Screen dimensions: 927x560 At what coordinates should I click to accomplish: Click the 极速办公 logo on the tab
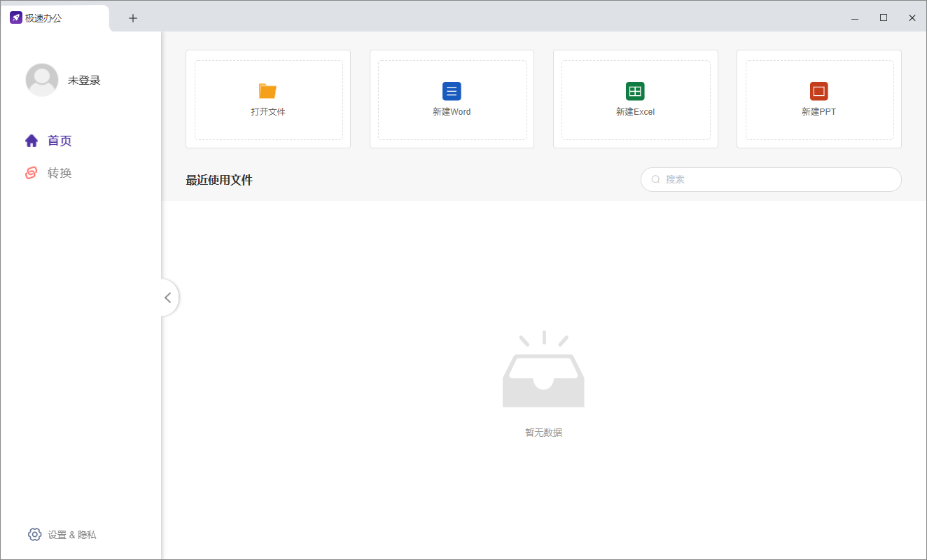tap(15, 17)
